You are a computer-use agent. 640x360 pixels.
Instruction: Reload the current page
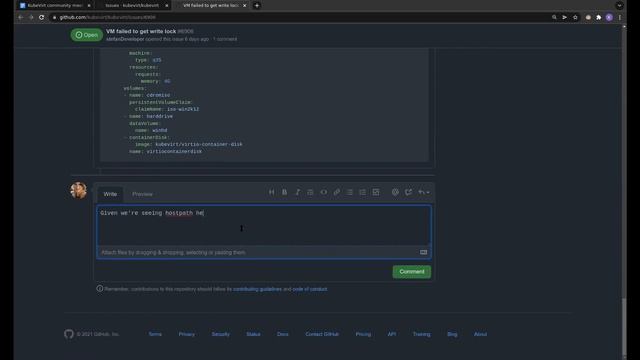point(42,18)
